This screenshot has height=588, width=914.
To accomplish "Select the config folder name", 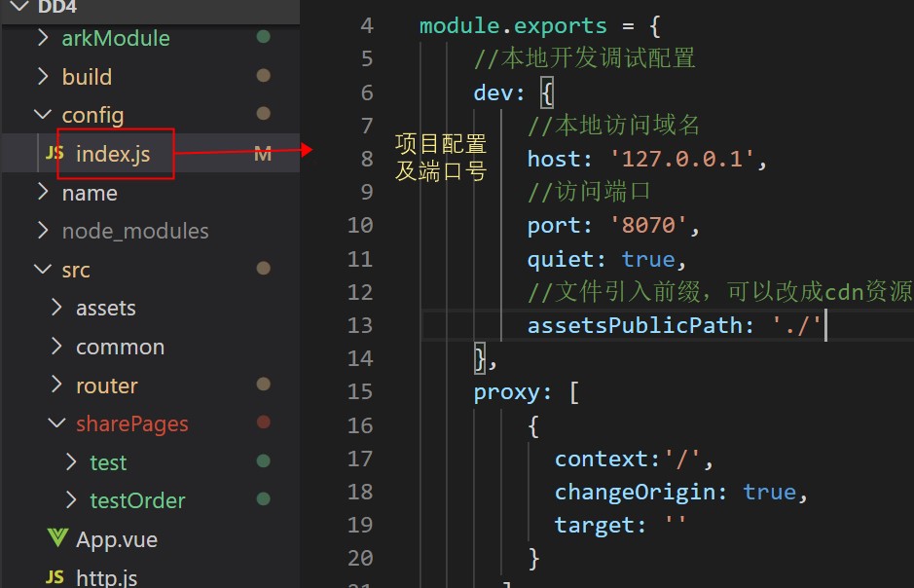I will click(92, 116).
